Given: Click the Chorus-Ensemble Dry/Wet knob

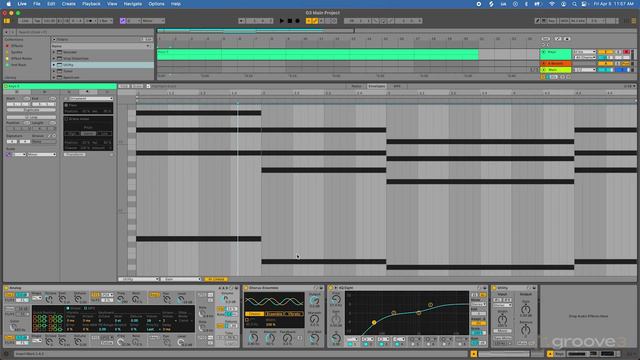Looking at the screenshot, I should point(314,338).
